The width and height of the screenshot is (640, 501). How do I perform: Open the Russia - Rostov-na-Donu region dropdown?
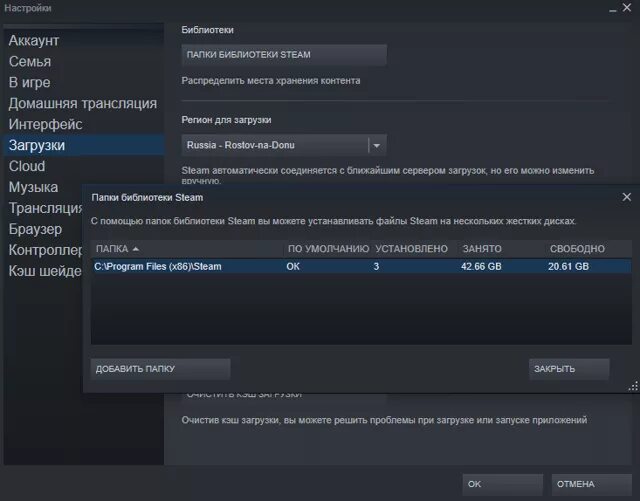tap(284, 145)
